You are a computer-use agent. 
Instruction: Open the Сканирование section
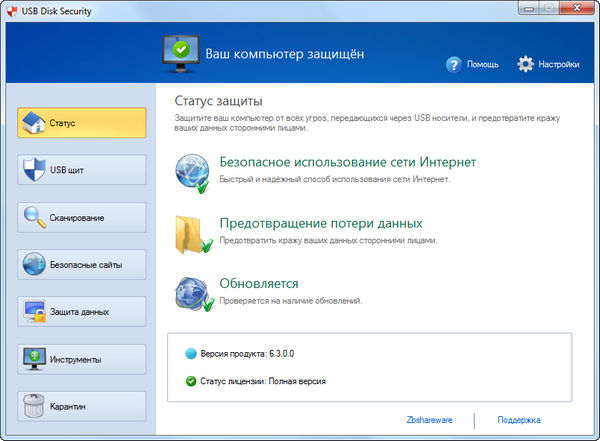pyautogui.click(x=82, y=217)
